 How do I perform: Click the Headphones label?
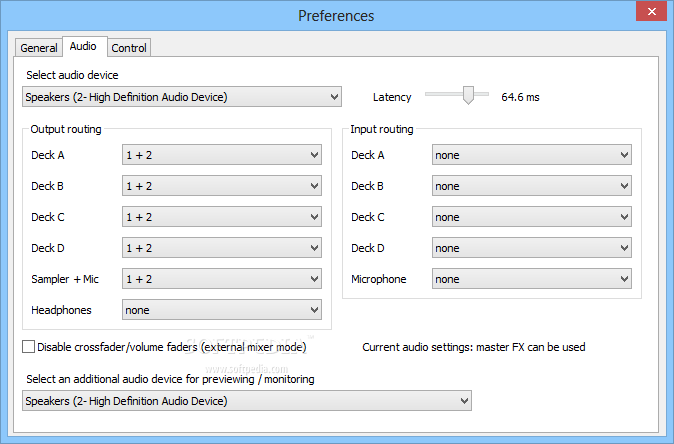click(x=61, y=310)
